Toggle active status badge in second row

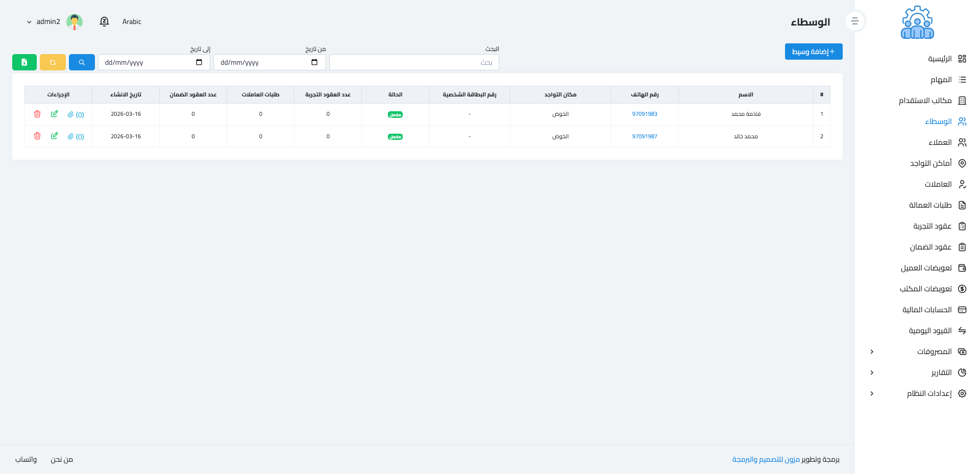395,137
